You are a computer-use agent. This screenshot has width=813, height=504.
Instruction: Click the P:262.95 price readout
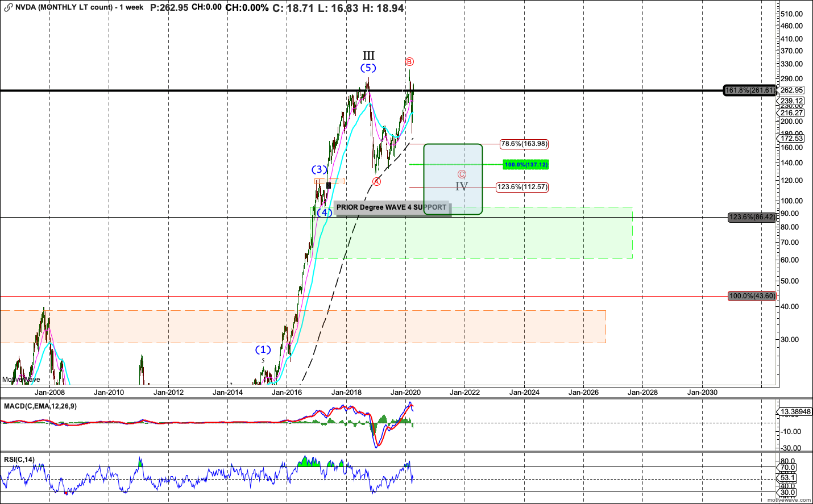169,7
